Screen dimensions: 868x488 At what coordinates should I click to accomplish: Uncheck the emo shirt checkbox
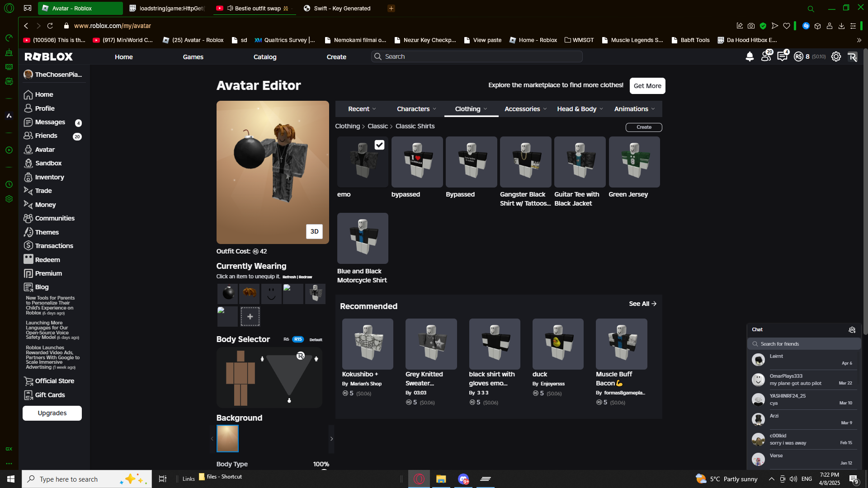[379, 145]
